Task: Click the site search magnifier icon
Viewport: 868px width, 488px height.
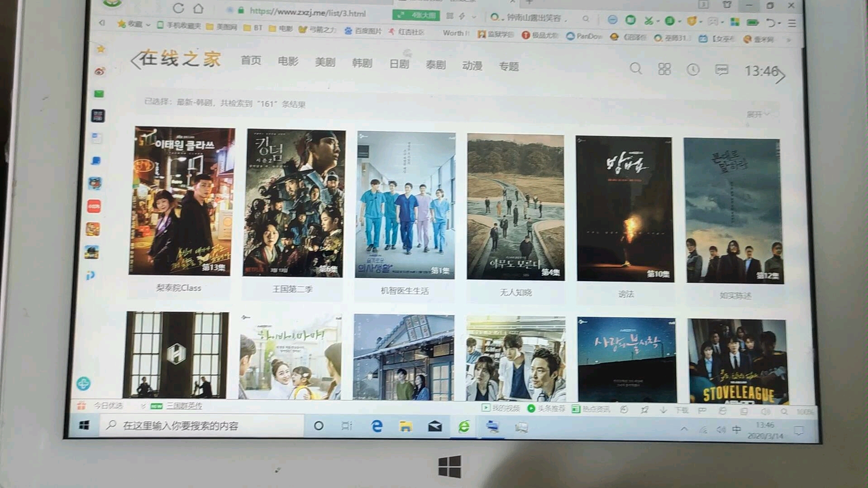Action: click(x=636, y=68)
